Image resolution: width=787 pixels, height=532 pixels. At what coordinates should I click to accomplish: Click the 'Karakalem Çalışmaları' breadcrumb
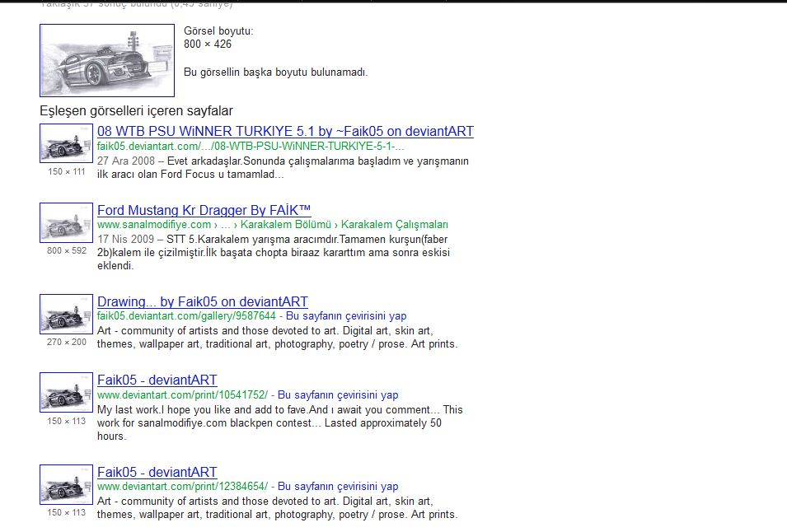(395, 225)
